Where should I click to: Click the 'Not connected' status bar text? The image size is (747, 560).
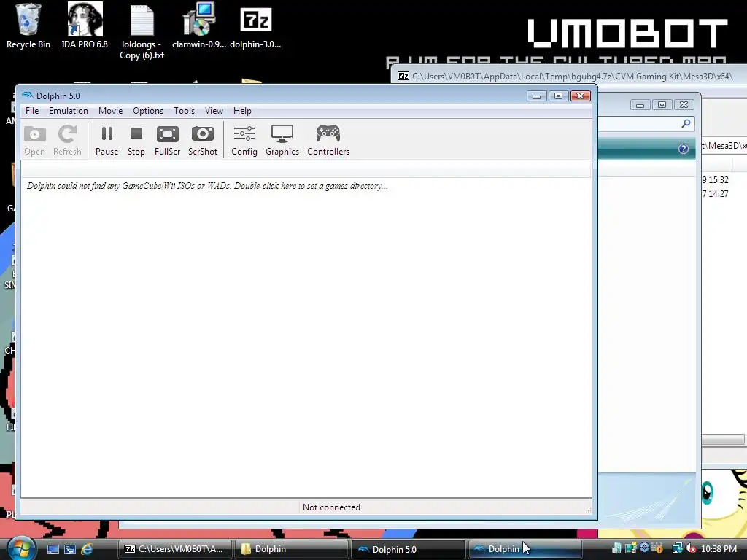(331, 507)
